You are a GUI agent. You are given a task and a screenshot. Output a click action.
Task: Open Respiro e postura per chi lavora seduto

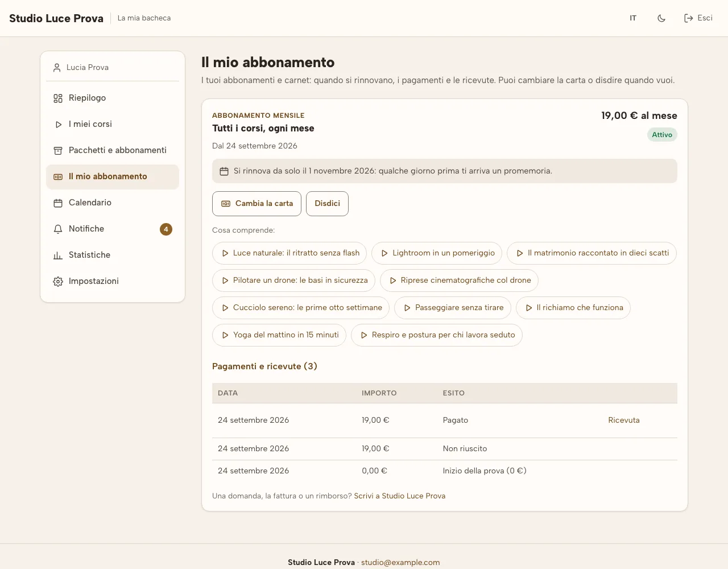[437, 335]
